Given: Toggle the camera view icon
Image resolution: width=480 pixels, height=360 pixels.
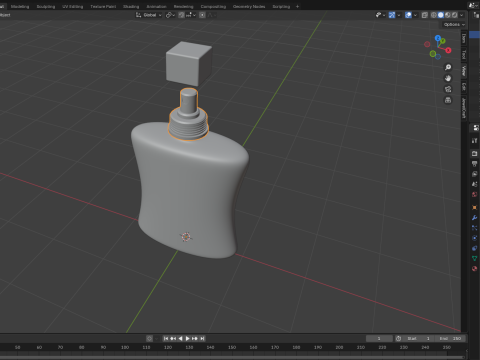Looking at the screenshot, I should [x=448, y=89].
